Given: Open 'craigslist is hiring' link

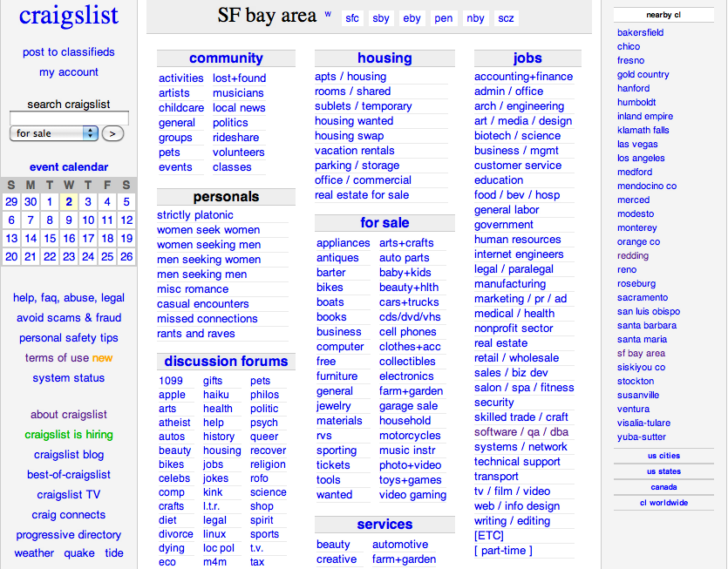Looking at the screenshot, I should 69,435.
